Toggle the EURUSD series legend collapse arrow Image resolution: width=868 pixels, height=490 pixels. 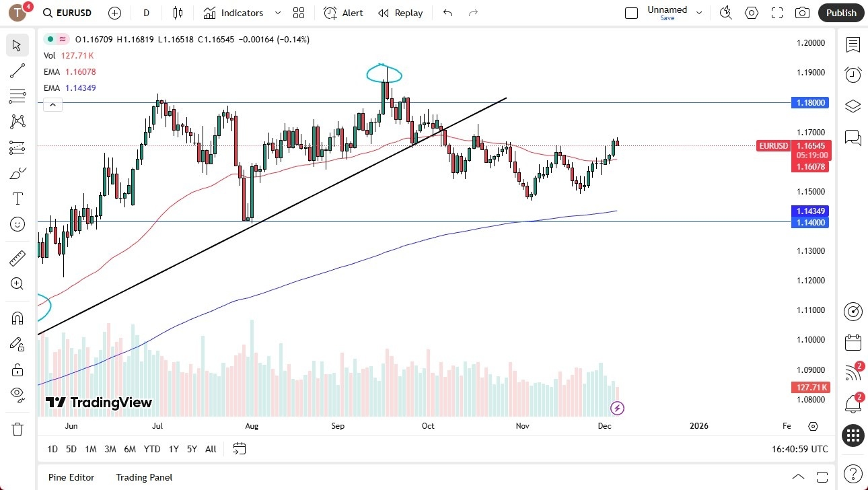(52, 104)
